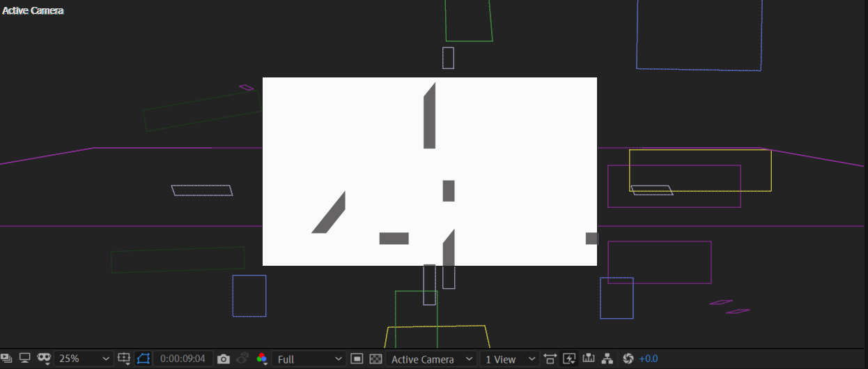Screen dimensions: 868x369
Task: Click the Show Snapshot eye icon
Action: coord(242,359)
